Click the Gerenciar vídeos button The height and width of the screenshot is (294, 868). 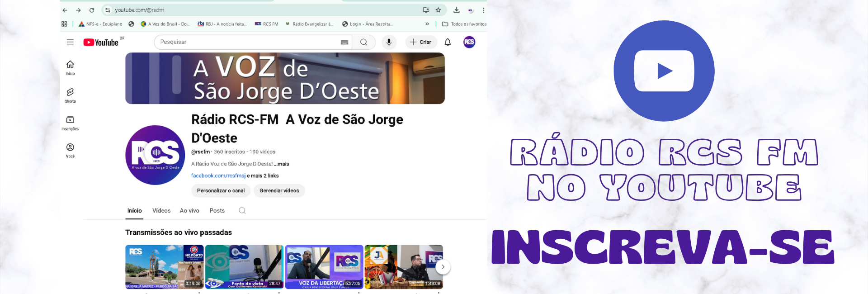click(279, 191)
